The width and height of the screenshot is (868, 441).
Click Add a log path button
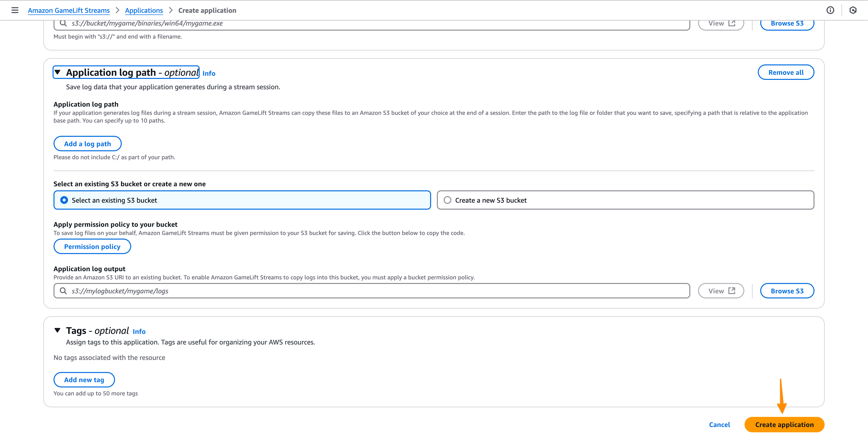click(x=87, y=144)
